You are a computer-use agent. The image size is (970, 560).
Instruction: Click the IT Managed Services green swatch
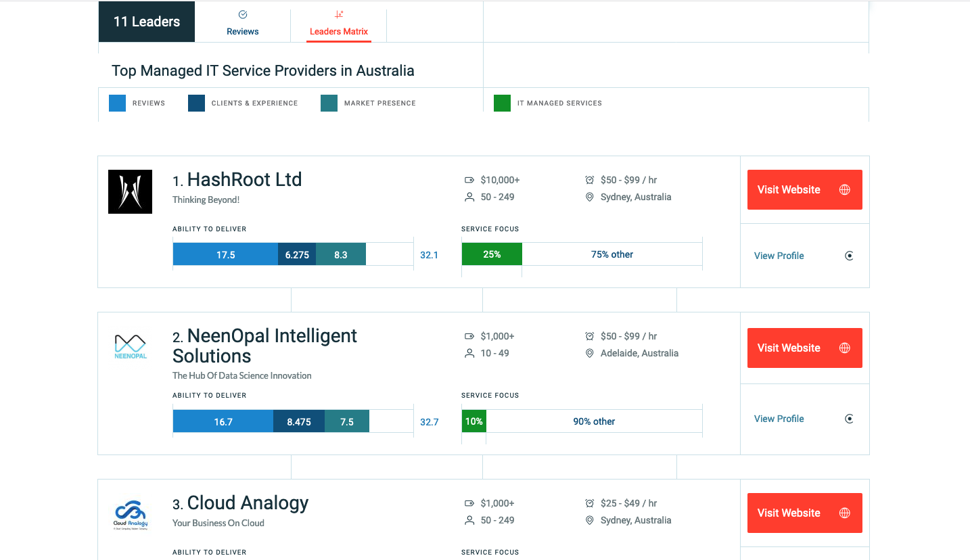click(502, 103)
